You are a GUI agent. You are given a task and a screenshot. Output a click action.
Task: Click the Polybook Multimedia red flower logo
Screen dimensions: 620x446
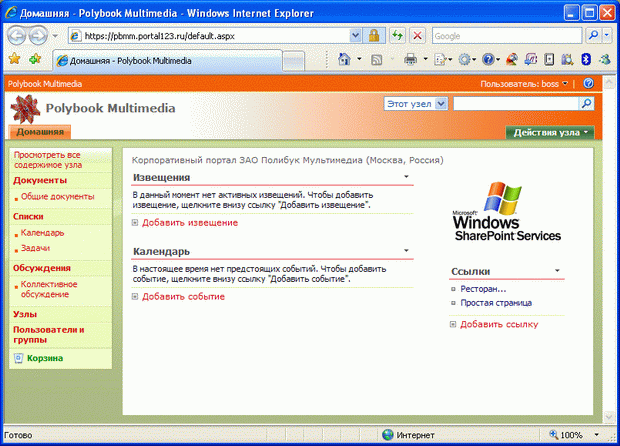pyautogui.click(x=25, y=109)
